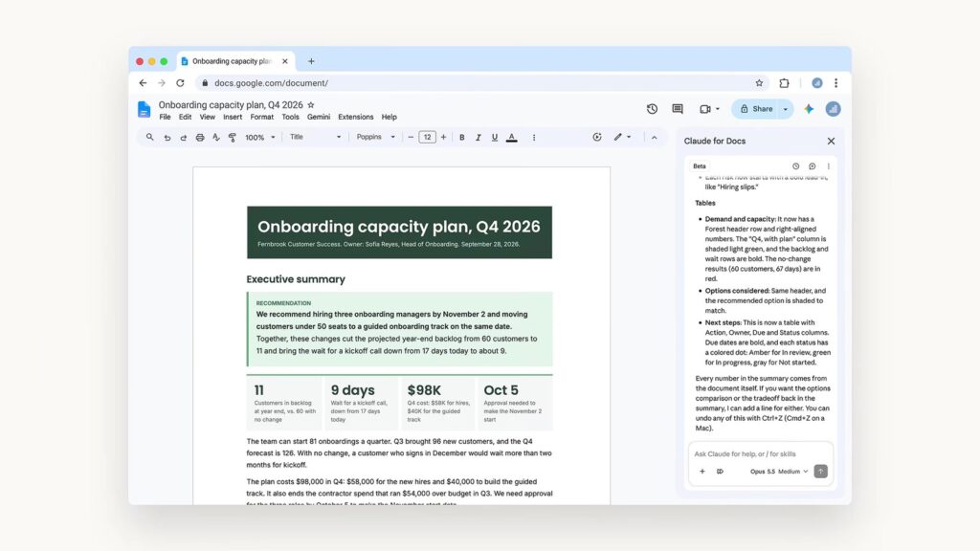
Task: Toggle underline formatting
Action: pyautogui.click(x=495, y=138)
